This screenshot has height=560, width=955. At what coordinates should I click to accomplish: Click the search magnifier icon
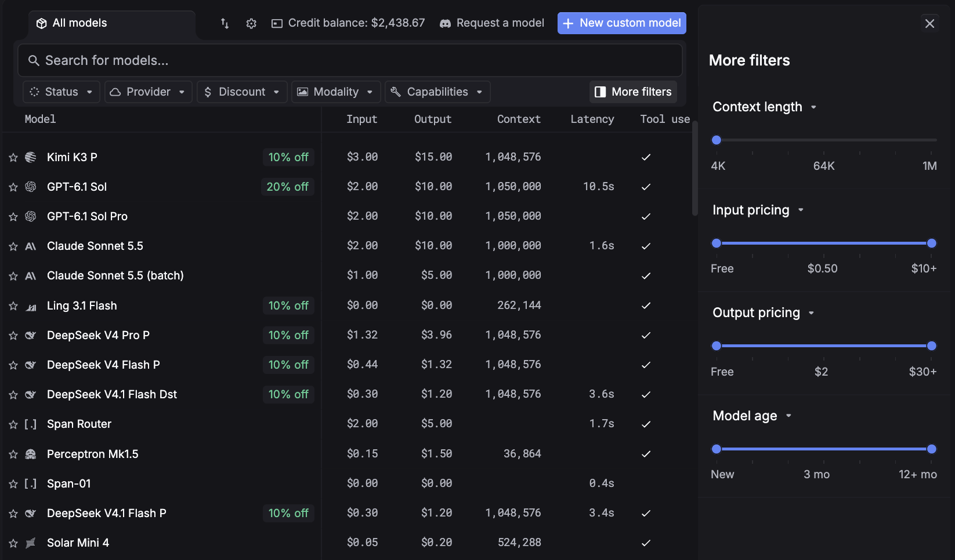pos(34,60)
